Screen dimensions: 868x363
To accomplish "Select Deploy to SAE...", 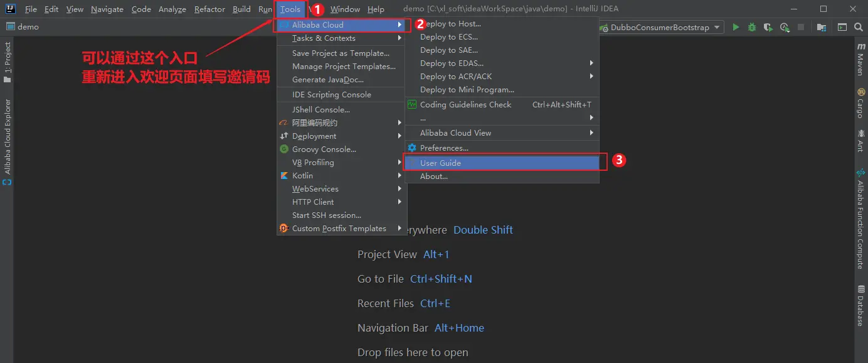I will coord(501,50).
